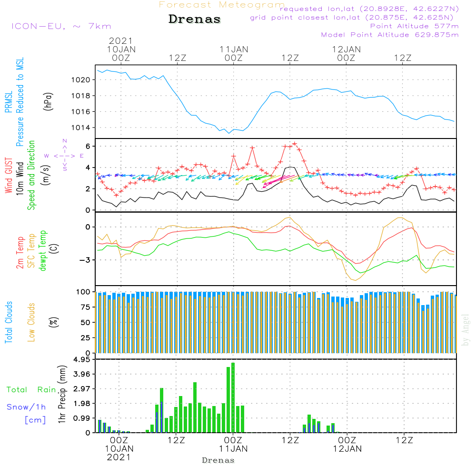Click the small "Drenas" caption under the charts
476x476 pixels.
[x=218, y=460]
